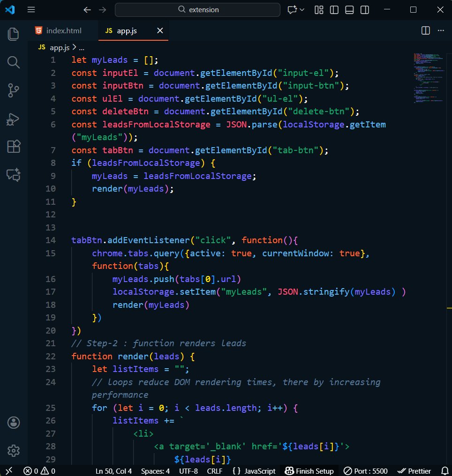Open Source Control view
452x476 pixels.
click(14, 90)
